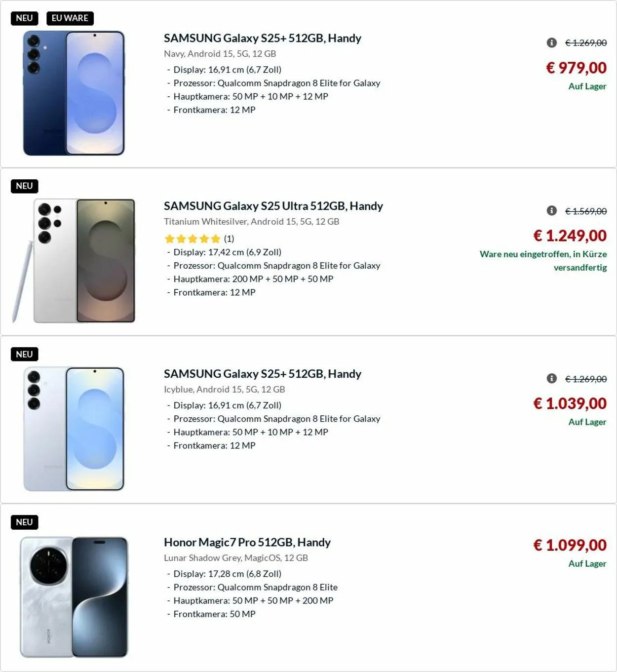The image size is (617, 672).
Task: Open Honor Magic7 Pro product image
Action: (x=74, y=597)
